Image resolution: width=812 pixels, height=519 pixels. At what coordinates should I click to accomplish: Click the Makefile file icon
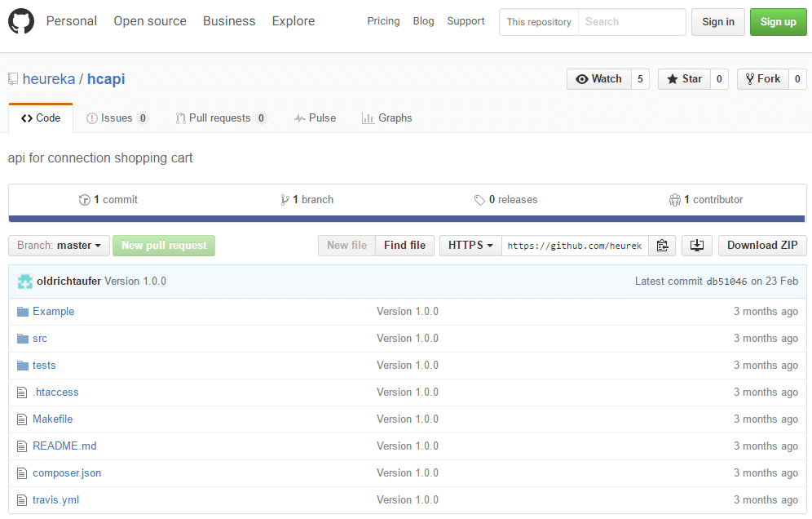[x=22, y=419]
